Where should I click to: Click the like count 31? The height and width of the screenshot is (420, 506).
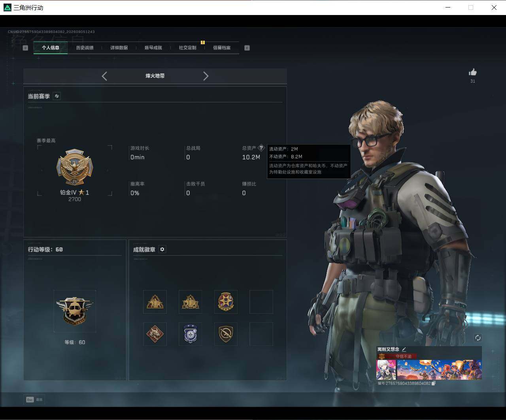473,81
